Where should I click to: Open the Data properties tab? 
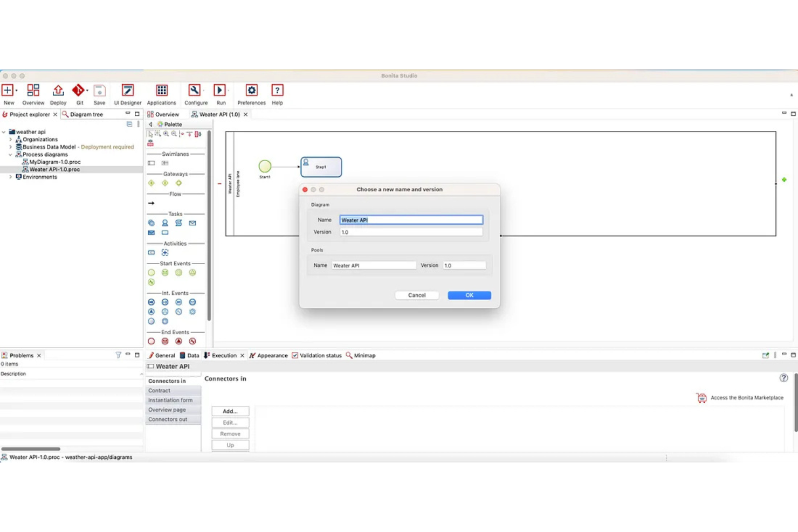(189, 356)
